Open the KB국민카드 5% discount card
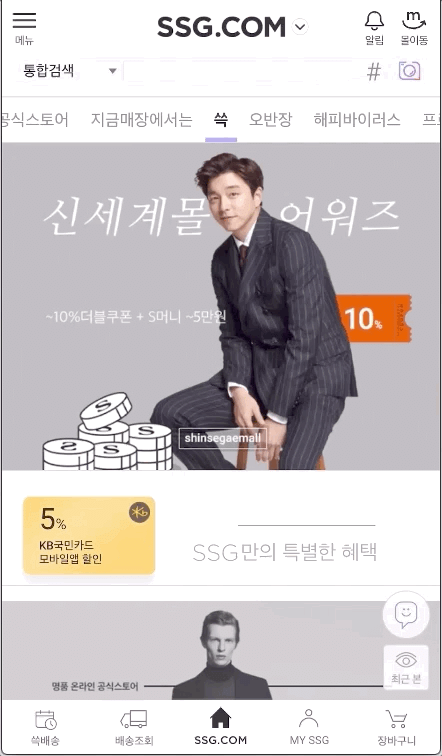Screen dimensions: 442x756 [x=89, y=536]
